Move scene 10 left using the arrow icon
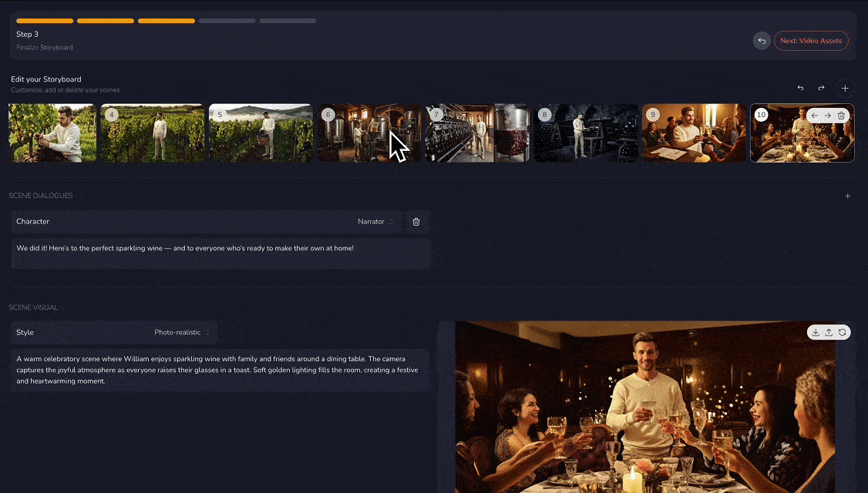The image size is (868, 493). [815, 116]
